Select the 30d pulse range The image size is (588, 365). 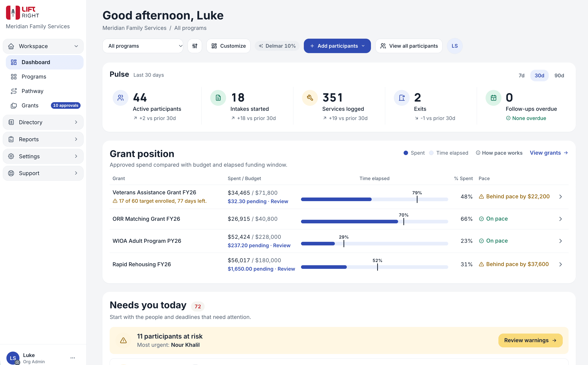(539, 76)
